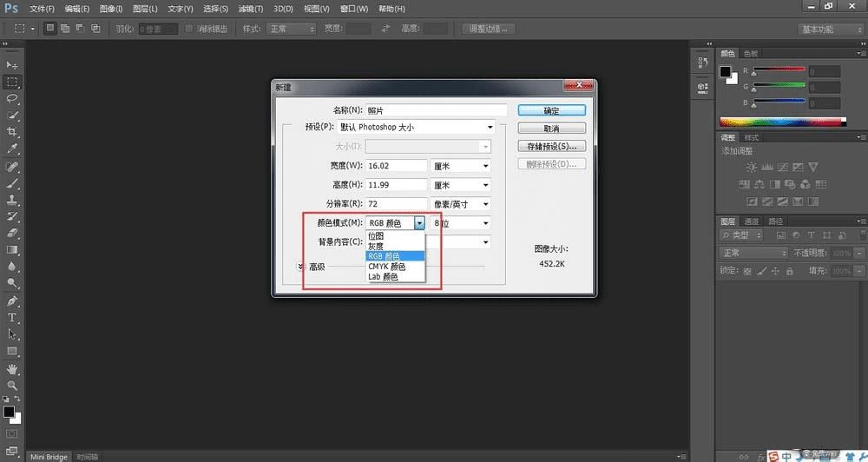This screenshot has height=462, width=868.
Task: Open the History panel icon
Action: pos(702,63)
